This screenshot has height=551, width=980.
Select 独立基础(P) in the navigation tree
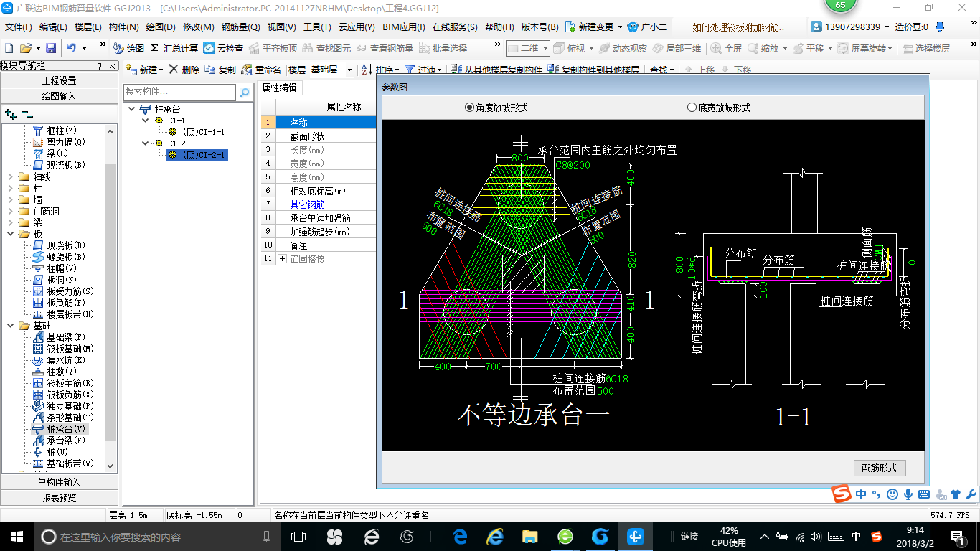pyautogui.click(x=63, y=405)
